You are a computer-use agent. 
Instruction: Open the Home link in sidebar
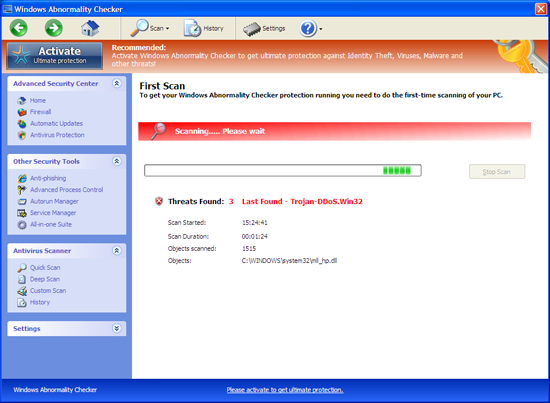tap(38, 100)
